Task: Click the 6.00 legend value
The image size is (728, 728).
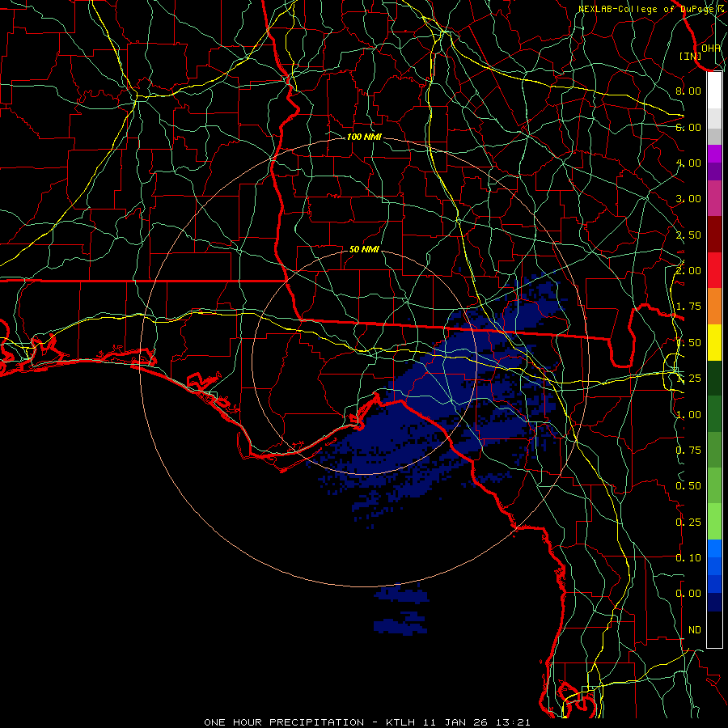Action: pyautogui.click(x=688, y=127)
